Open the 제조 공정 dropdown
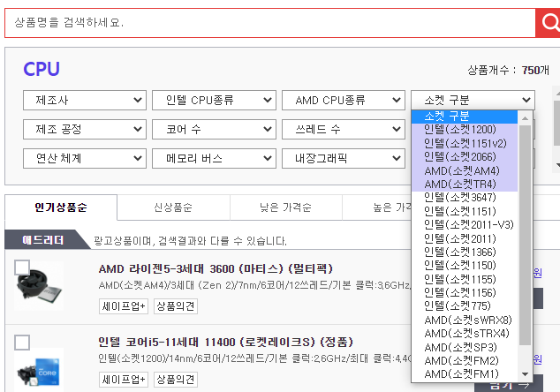The width and height of the screenshot is (560, 392). [85, 129]
